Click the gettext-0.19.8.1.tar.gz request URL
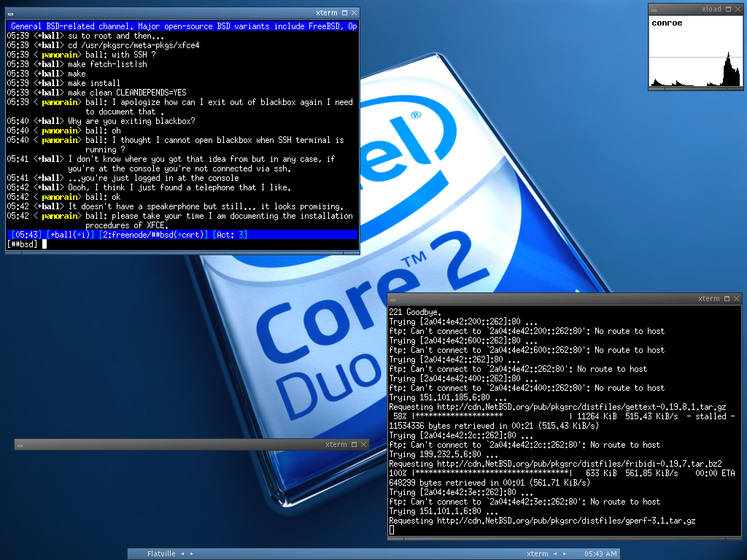747x560 pixels. (581, 407)
